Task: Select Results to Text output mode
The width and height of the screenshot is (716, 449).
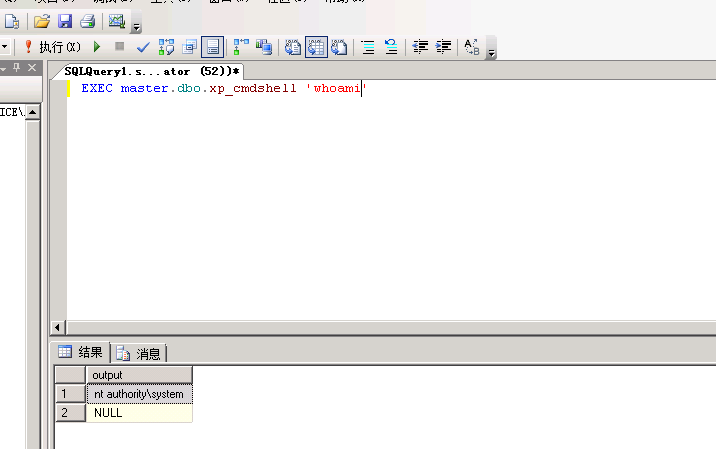Action: point(293,47)
